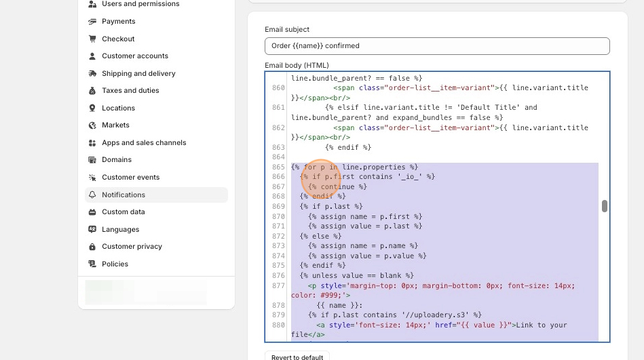
Task: Open the Domains settings page
Action: (117, 159)
